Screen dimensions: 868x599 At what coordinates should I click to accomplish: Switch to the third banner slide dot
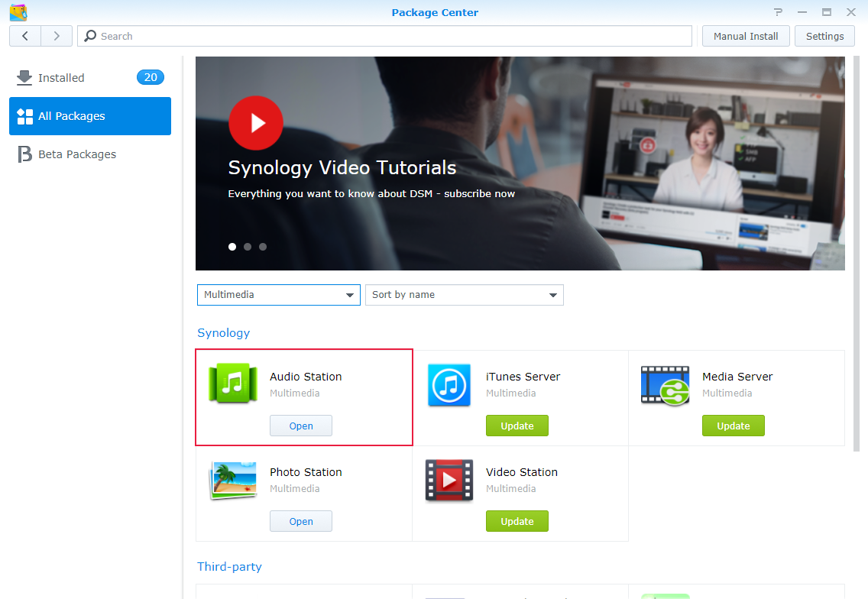pos(263,247)
